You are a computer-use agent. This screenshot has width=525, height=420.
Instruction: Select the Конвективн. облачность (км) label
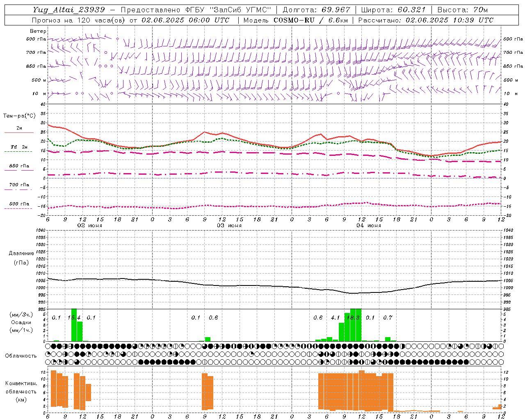21,391
